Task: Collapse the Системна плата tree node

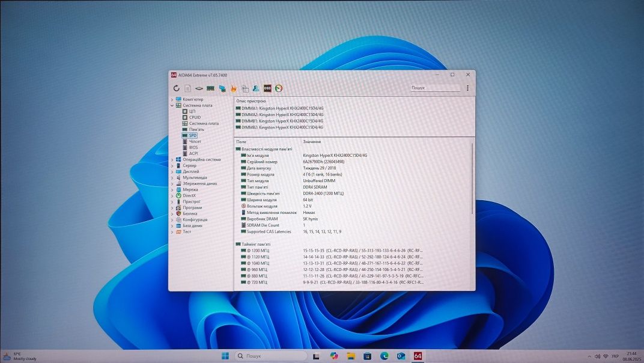Action: coord(172,106)
